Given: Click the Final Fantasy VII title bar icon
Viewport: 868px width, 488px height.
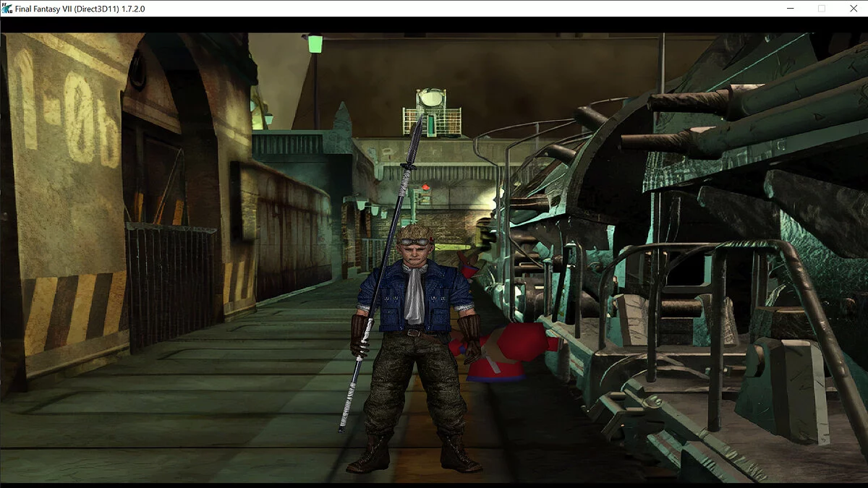Looking at the screenshot, I should 7,8.
